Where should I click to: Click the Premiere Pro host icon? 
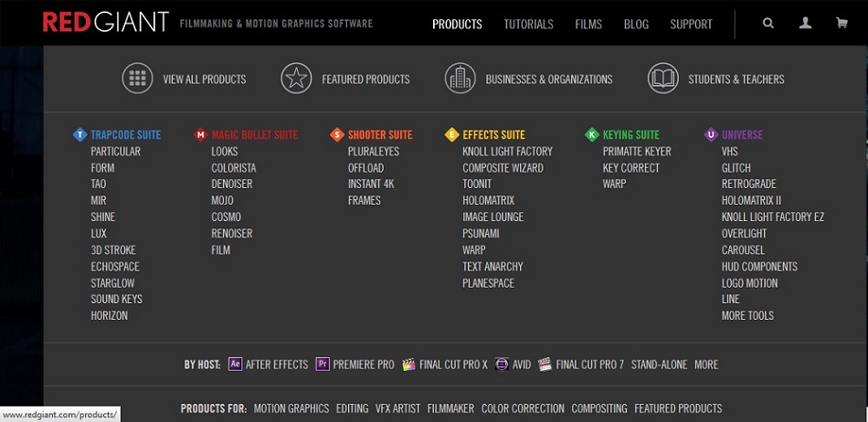[x=323, y=364]
